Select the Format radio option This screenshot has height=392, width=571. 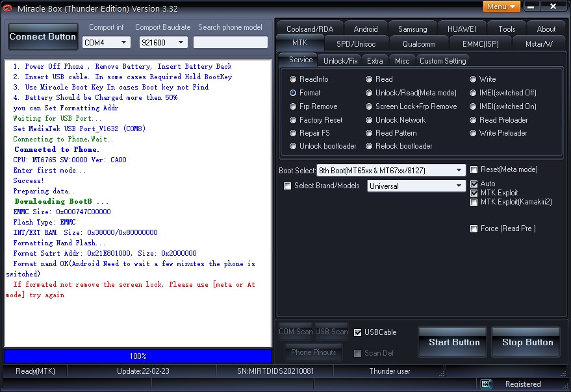click(305, 93)
